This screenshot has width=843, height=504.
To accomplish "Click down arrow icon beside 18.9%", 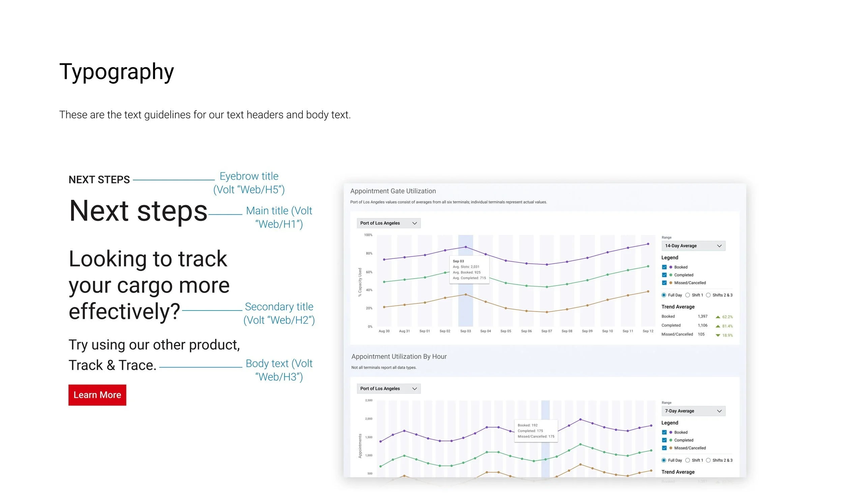I will point(718,335).
